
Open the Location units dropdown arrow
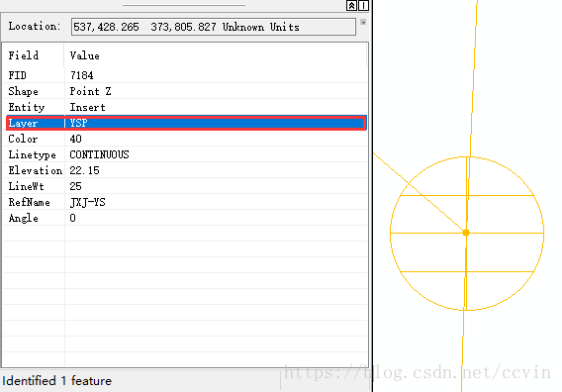click(363, 22)
